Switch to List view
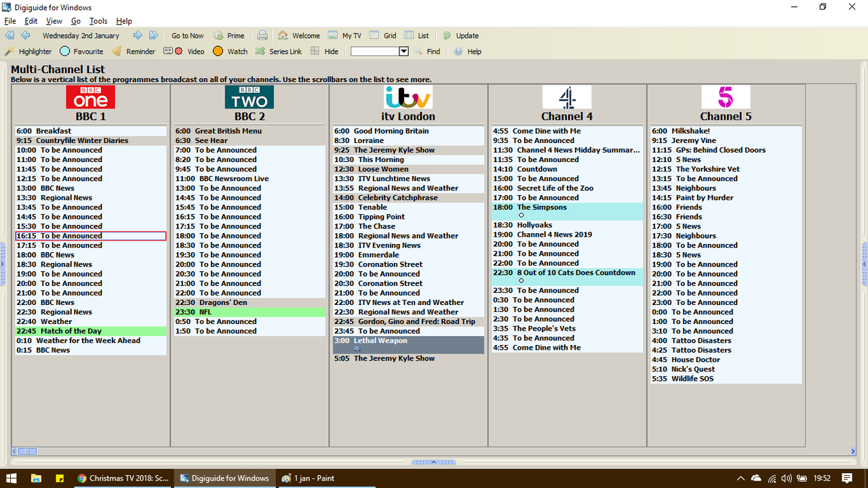This screenshot has width=868, height=488. coord(417,36)
